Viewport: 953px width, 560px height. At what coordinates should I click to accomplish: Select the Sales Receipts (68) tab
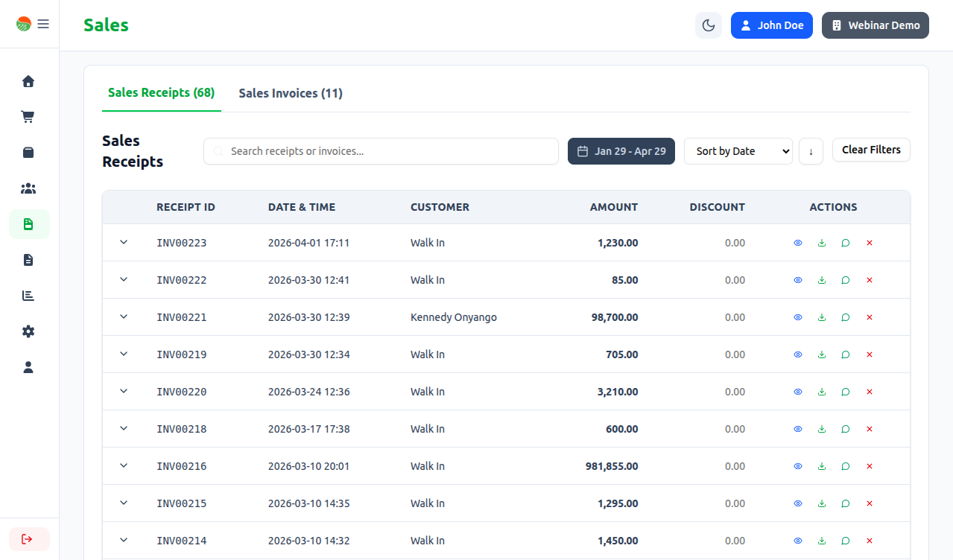pos(161,93)
